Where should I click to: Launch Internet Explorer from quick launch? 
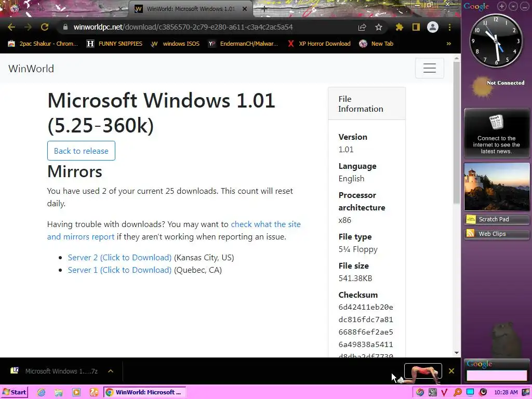[x=41, y=392]
